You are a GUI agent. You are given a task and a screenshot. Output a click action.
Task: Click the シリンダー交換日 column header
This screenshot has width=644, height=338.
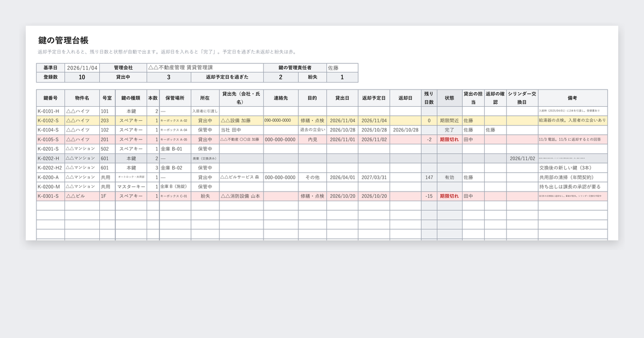(x=522, y=98)
